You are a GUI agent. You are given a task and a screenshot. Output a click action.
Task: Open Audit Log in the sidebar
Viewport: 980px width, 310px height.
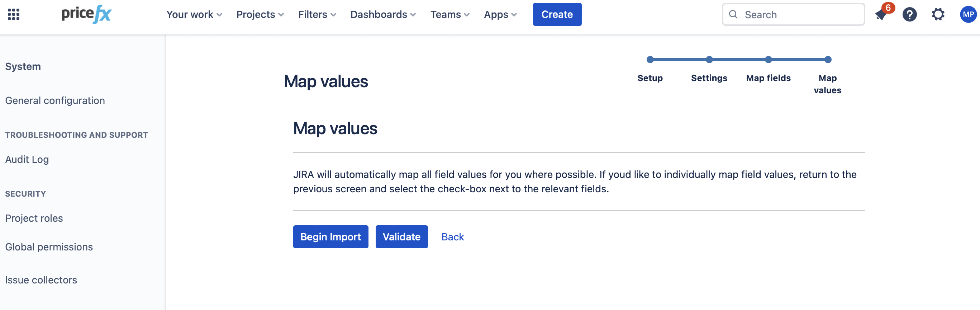[x=27, y=159]
